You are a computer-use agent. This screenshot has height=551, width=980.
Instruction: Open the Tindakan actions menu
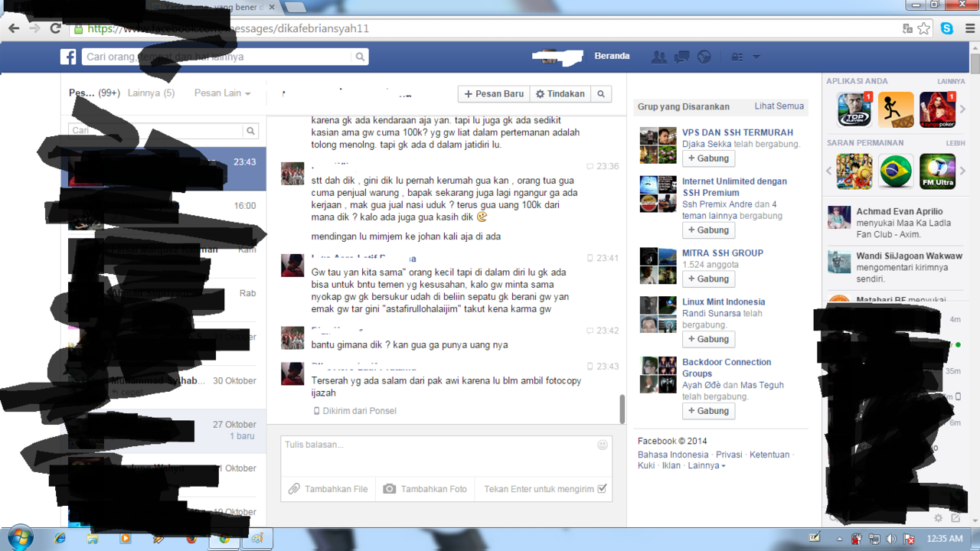[x=560, y=94]
